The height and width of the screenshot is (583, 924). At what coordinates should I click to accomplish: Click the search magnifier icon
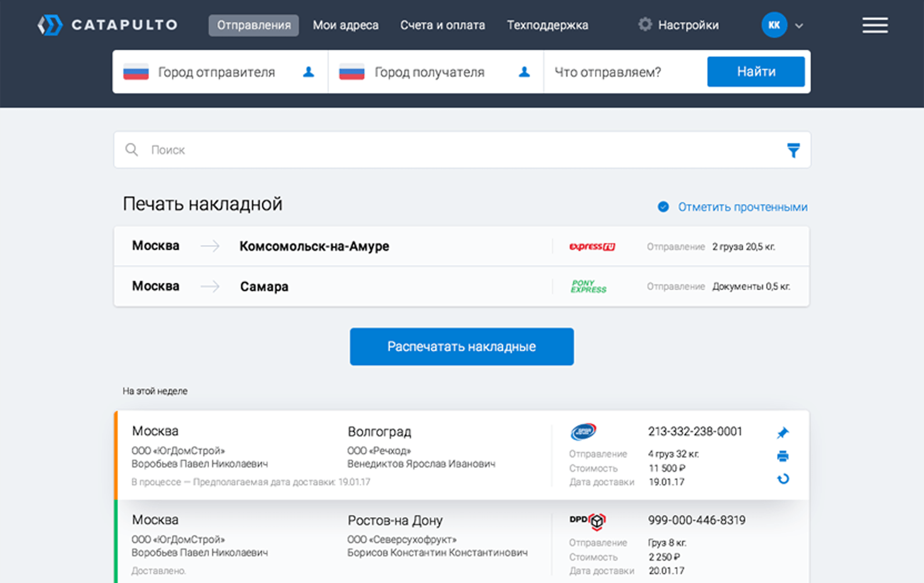pyautogui.click(x=132, y=149)
